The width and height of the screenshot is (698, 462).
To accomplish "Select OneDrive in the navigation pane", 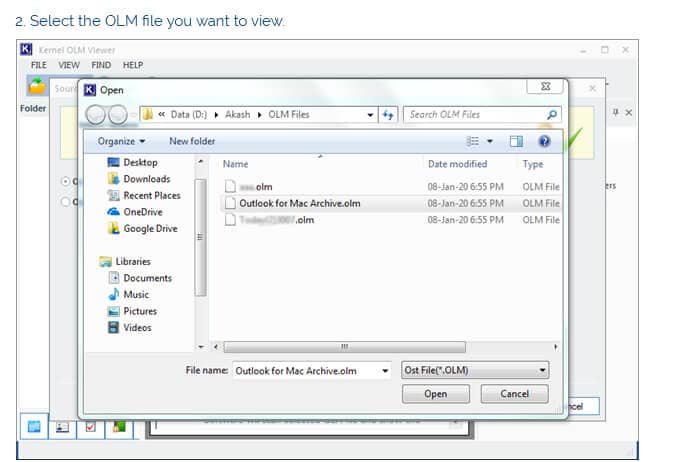I will [135, 212].
